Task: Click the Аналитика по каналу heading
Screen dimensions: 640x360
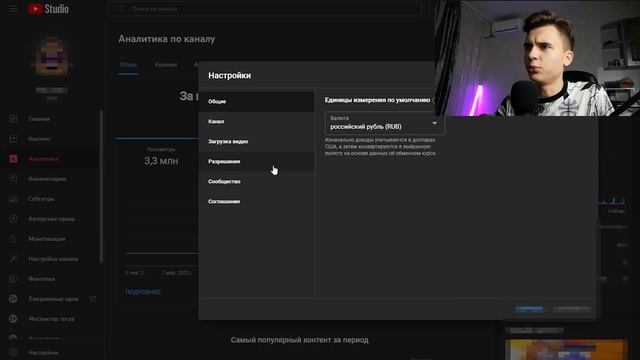Action: click(x=167, y=39)
